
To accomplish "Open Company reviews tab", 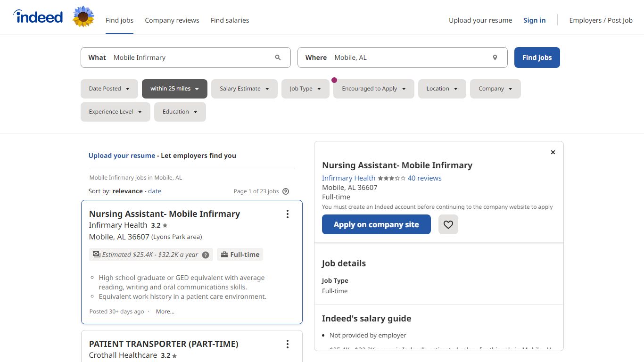I will [172, 20].
